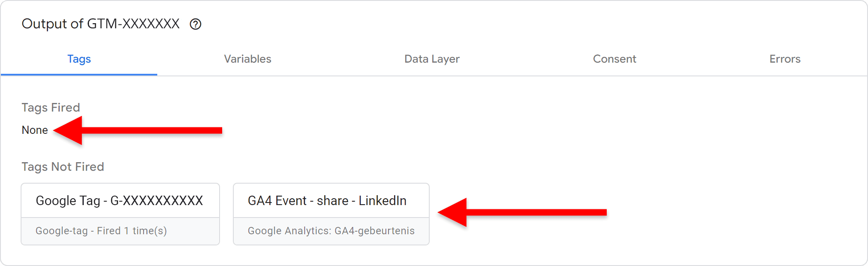This screenshot has height=266, width=868.
Task: View the Errors tab
Action: point(785,59)
